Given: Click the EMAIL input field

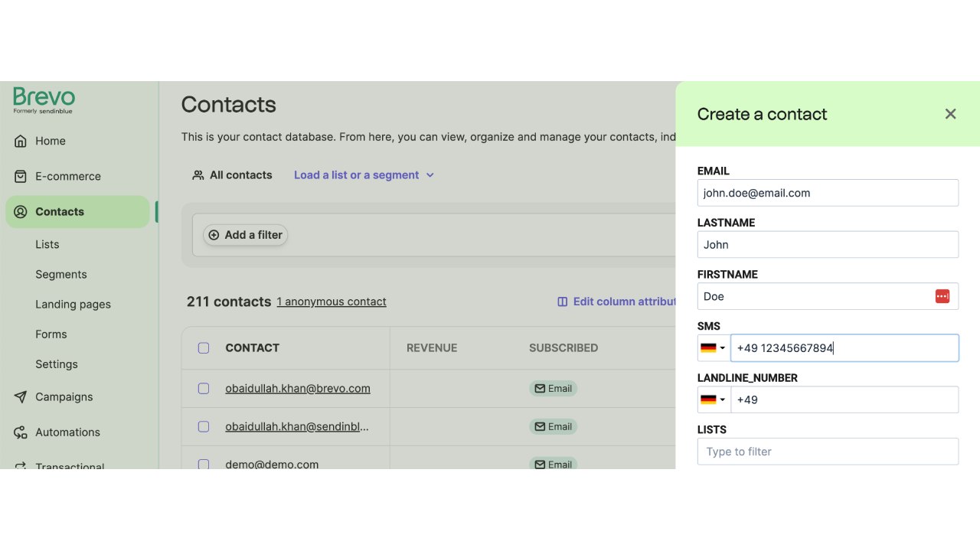Looking at the screenshot, I should (828, 193).
